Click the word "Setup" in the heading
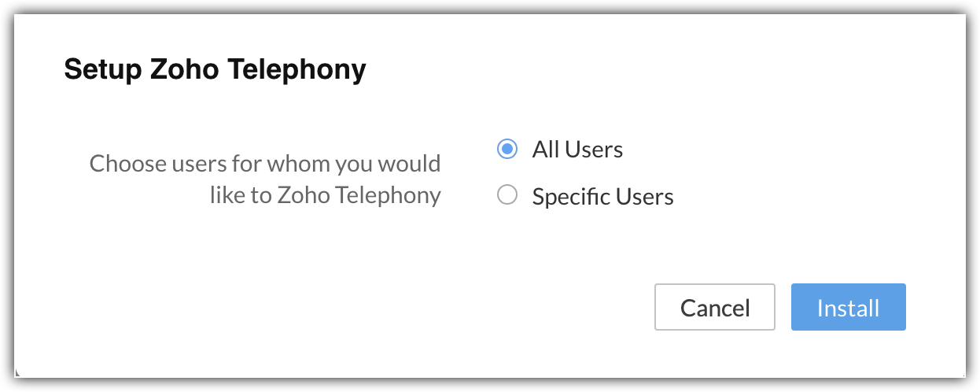The width and height of the screenshot is (980, 392). pyautogui.click(x=96, y=70)
